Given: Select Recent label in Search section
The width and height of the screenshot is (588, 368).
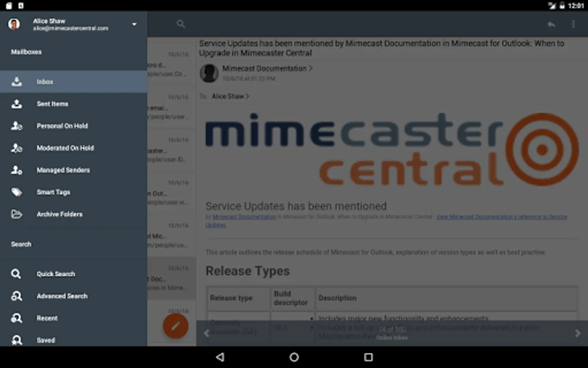Looking at the screenshot, I should point(47,318).
